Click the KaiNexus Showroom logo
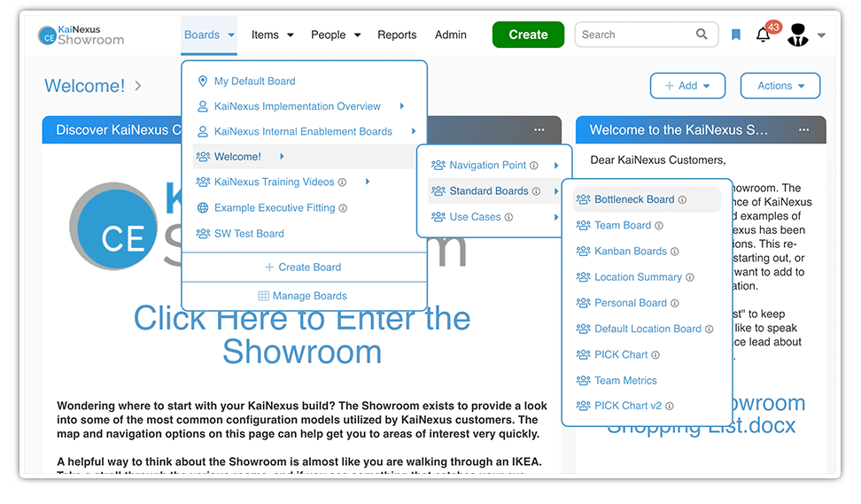861x504 pixels. (x=81, y=35)
